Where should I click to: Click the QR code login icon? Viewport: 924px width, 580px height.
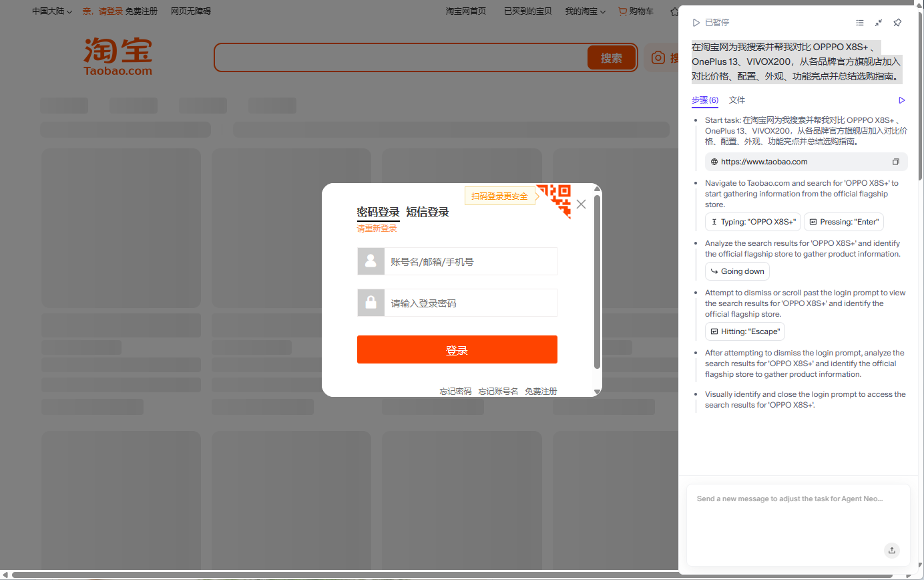555,199
